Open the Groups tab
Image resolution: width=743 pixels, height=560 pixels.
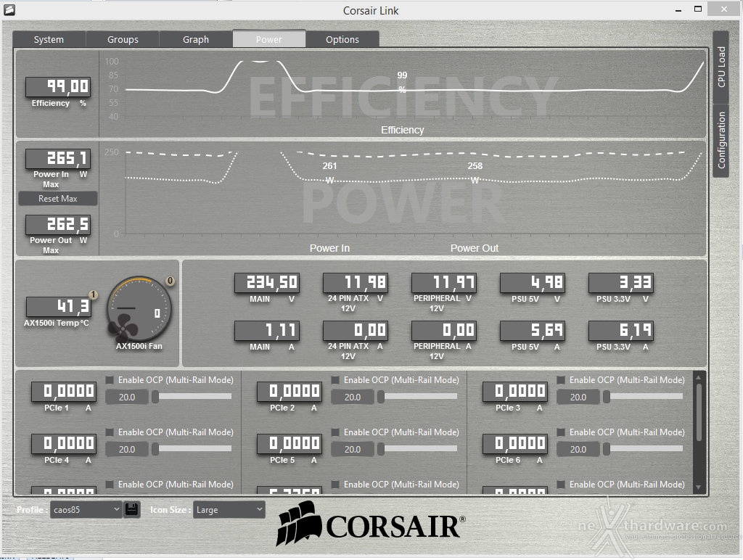point(123,39)
